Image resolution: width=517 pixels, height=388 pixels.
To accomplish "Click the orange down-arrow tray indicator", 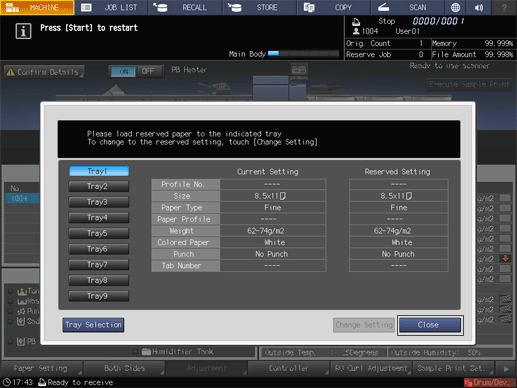I will [505, 258].
